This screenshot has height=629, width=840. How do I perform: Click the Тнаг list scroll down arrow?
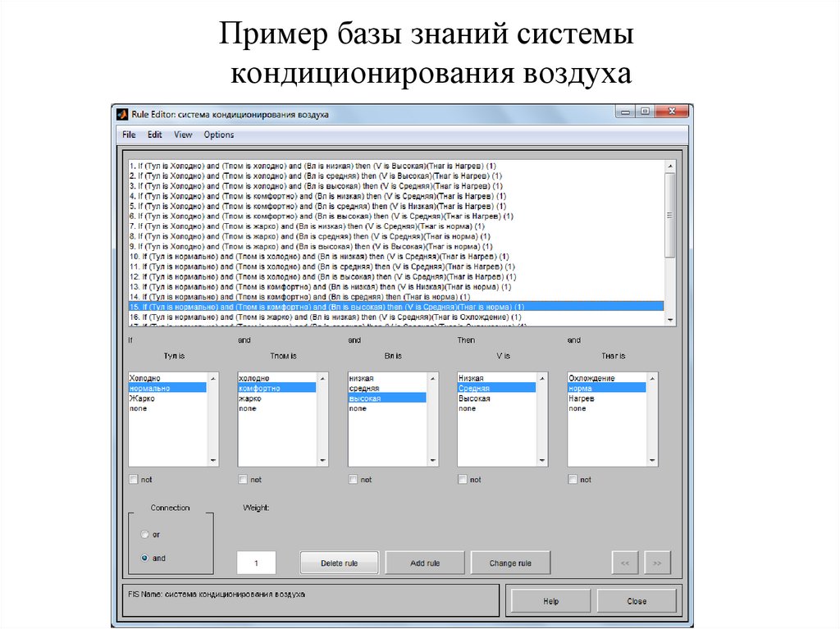[652, 460]
